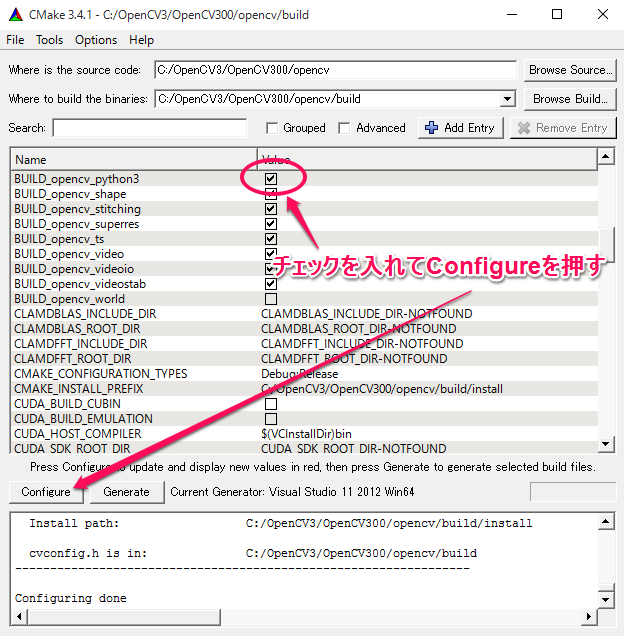Select the BUILD_opencv_shape row name
The height and width of the screenshot is (636, 624).
click(x=70, y=194)
